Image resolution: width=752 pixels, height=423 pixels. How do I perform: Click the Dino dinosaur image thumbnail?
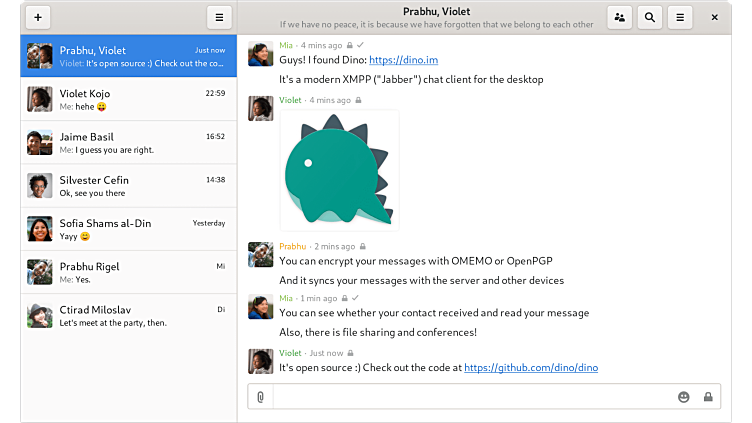[339, 170]
